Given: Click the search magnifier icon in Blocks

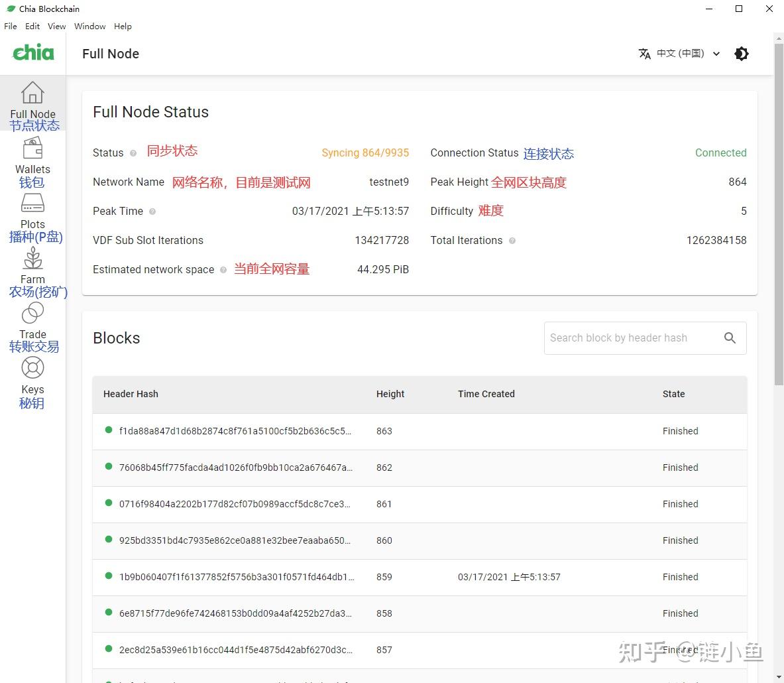Looking at the screenshot, I should 730,338.
